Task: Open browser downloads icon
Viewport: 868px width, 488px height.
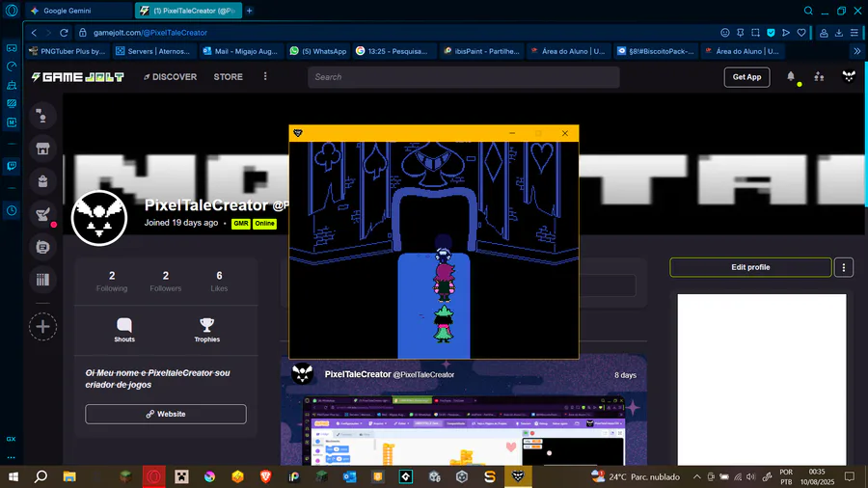Action: [x=839, y=33]
